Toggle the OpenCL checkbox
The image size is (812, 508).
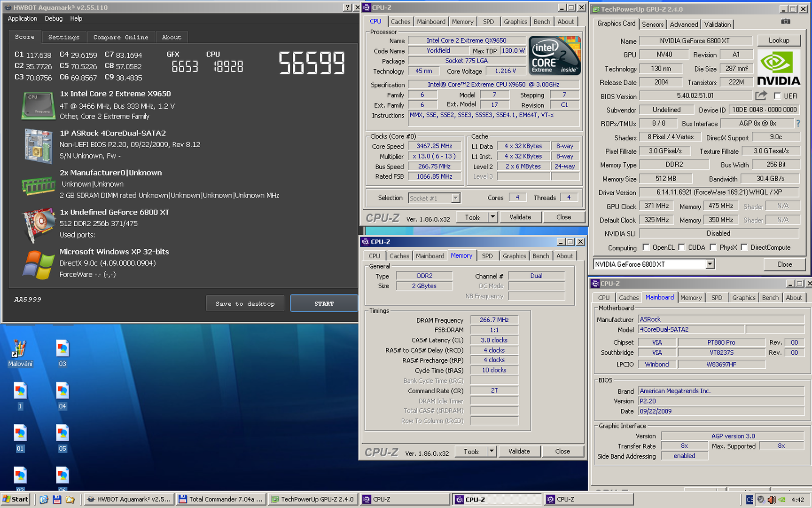646,247
